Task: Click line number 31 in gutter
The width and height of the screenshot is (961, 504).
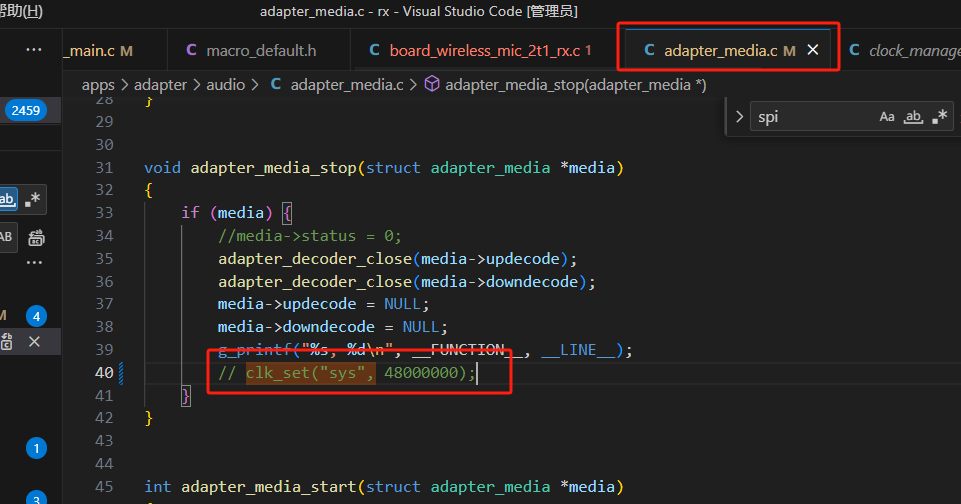Action: click(x=104, y=167)
